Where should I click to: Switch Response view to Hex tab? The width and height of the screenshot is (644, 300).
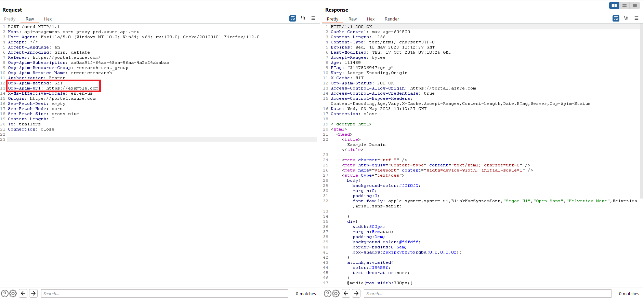pos(371,19)
